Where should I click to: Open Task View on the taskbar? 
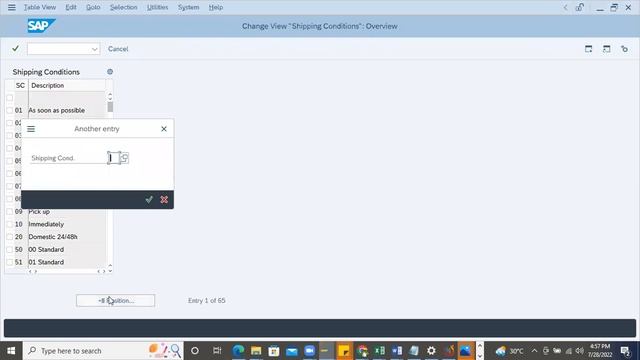217,351
